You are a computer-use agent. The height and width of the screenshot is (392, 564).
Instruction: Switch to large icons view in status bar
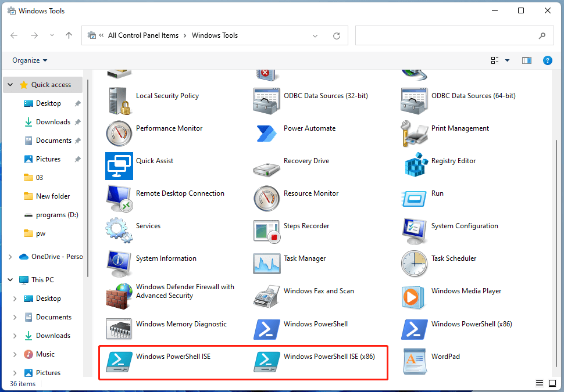(x=553, y=384)
